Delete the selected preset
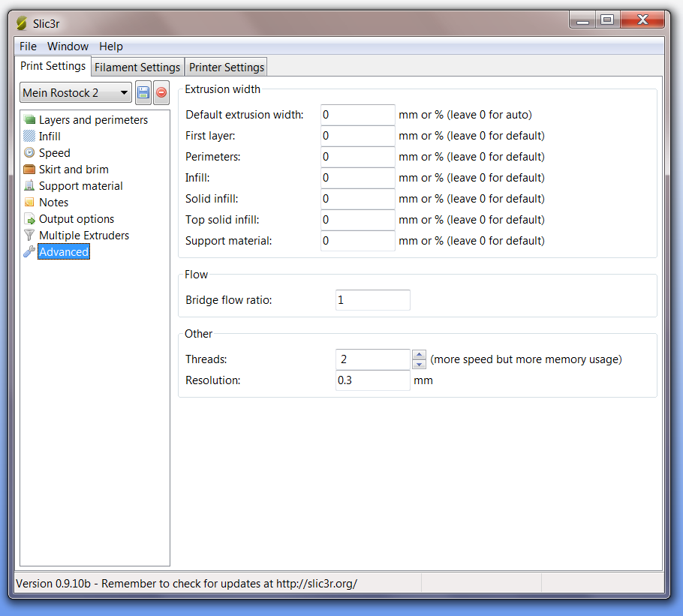 pyautogui.click(x=160, y=92)
